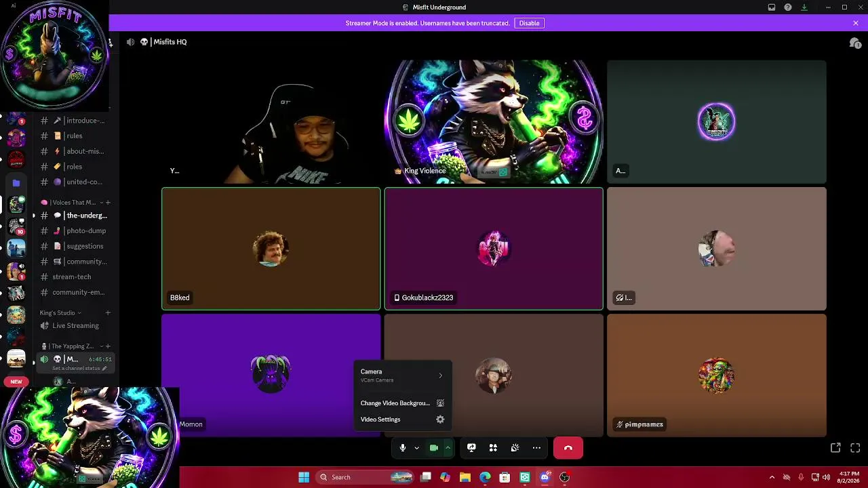Collapse the camera options arrow

(x=448, y=448)
